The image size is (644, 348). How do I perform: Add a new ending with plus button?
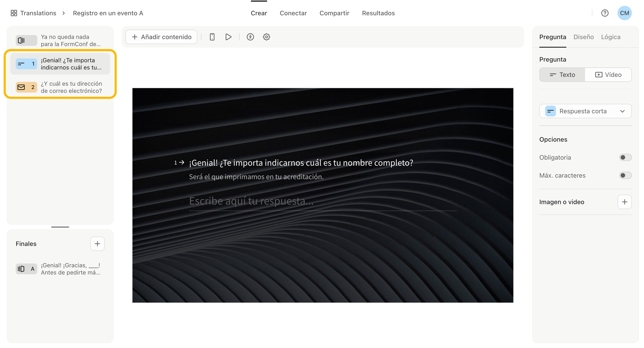[97, 244]
